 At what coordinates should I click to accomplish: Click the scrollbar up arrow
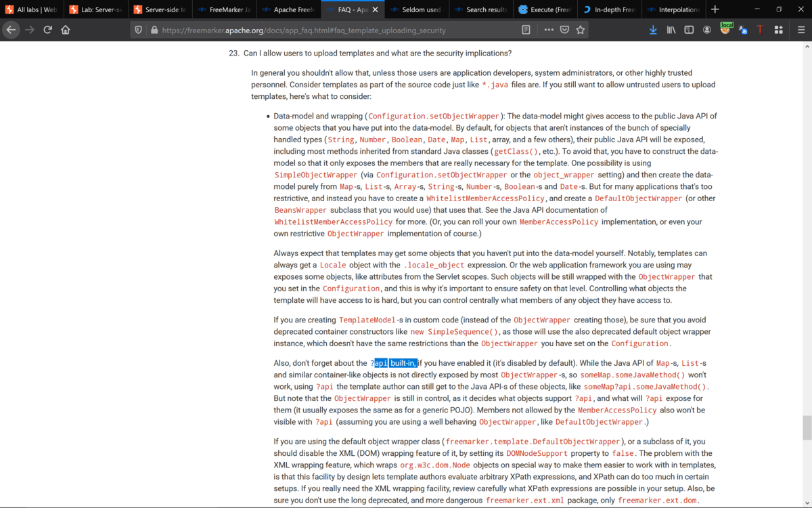click(x=807, y=46)
